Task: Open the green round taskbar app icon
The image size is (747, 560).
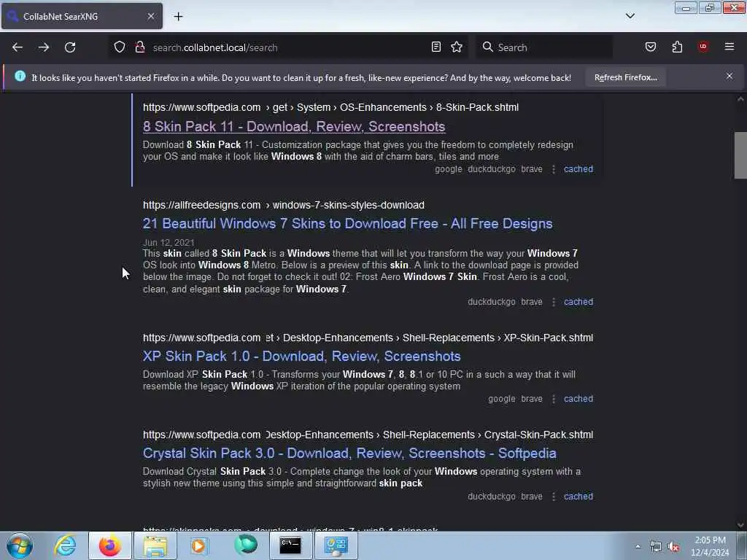Action: pos(246,545)
